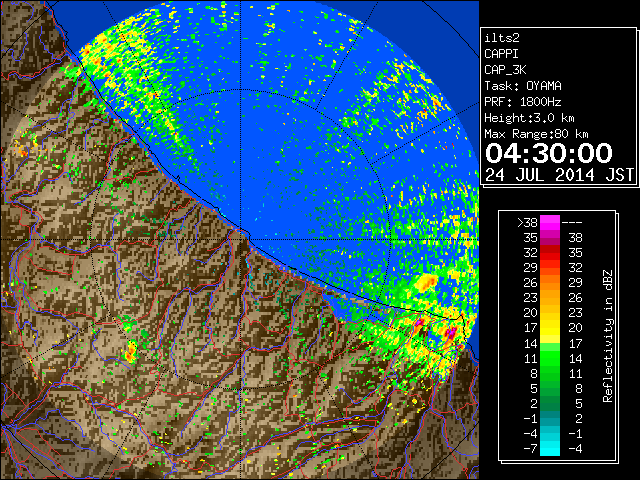Click the 04:30:00 timestamp
This screenshot has height=480, width=640.
(x=549, y=153)
